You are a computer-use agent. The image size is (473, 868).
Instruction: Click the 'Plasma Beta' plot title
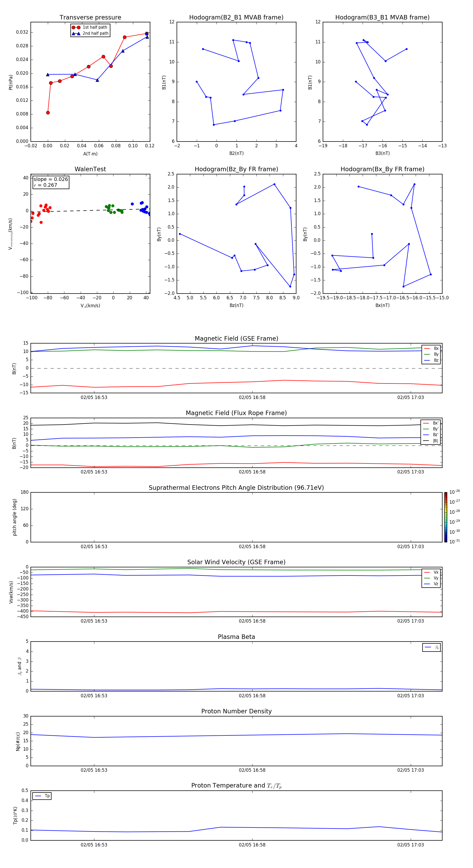(x=236, y=637)
